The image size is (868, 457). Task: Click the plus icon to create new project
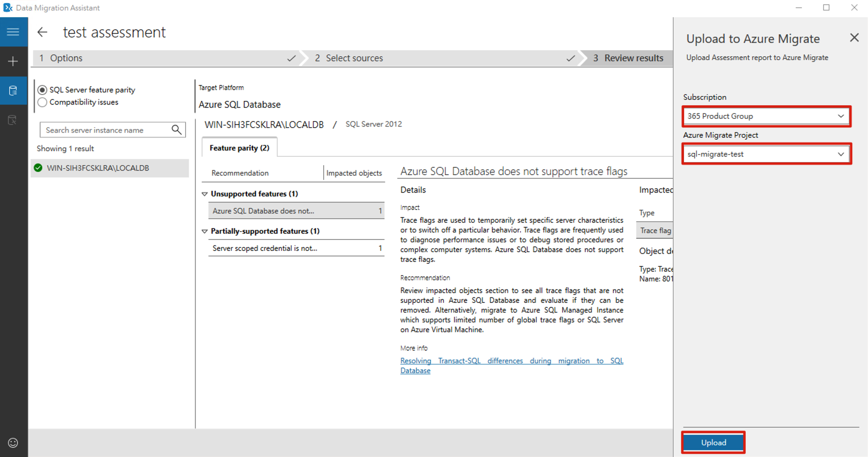pyautogui.click(x=13, y=62)
